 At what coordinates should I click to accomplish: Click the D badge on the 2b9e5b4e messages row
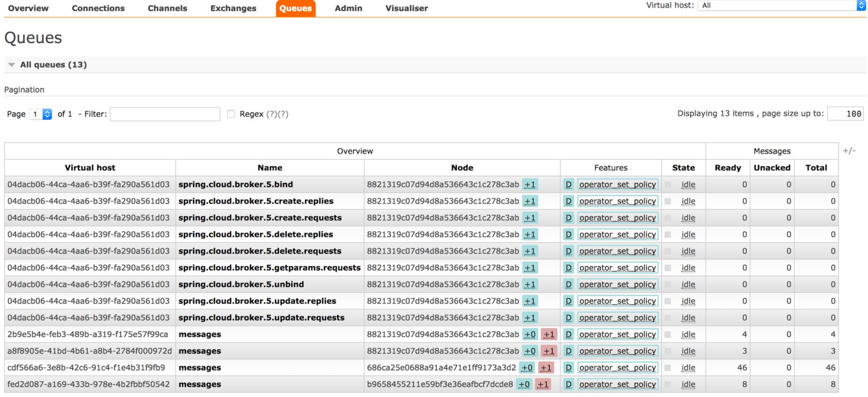[568, 334]
